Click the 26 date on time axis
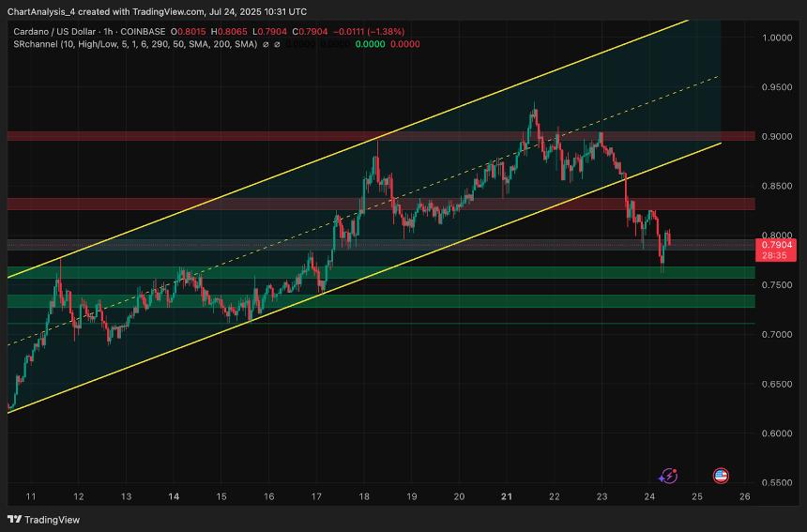The width and height of the screenshot is (807, 532). (x=745, y=496)
